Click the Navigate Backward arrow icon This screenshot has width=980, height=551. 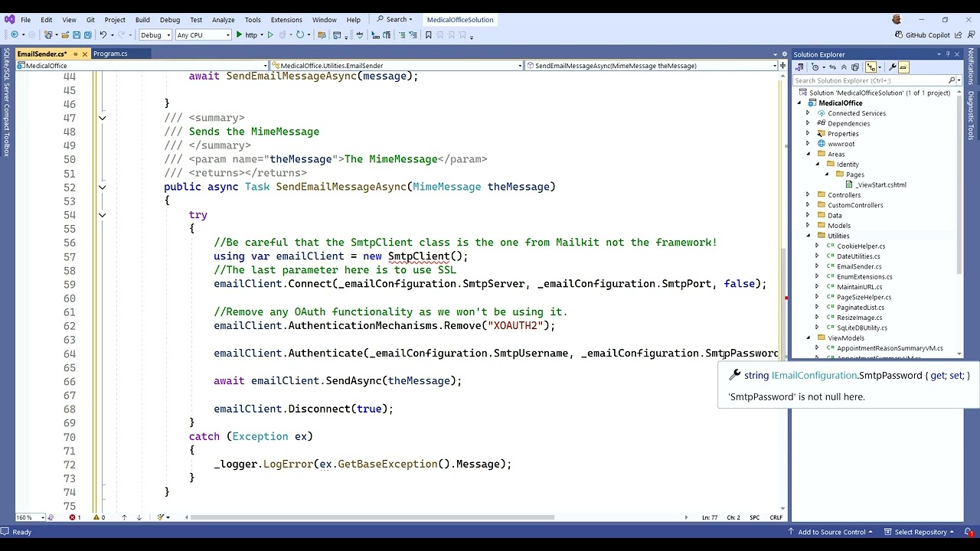coord(15,34)
